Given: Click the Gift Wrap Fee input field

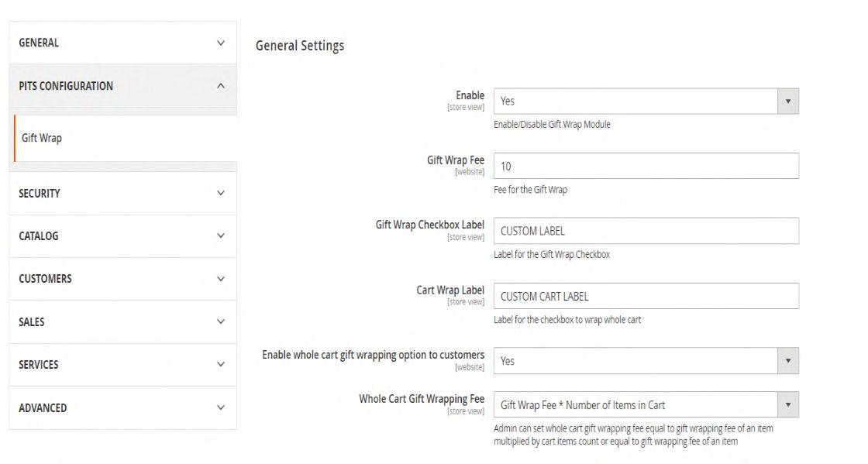Looking at the screenshot, I should click(x=646, y=167).
